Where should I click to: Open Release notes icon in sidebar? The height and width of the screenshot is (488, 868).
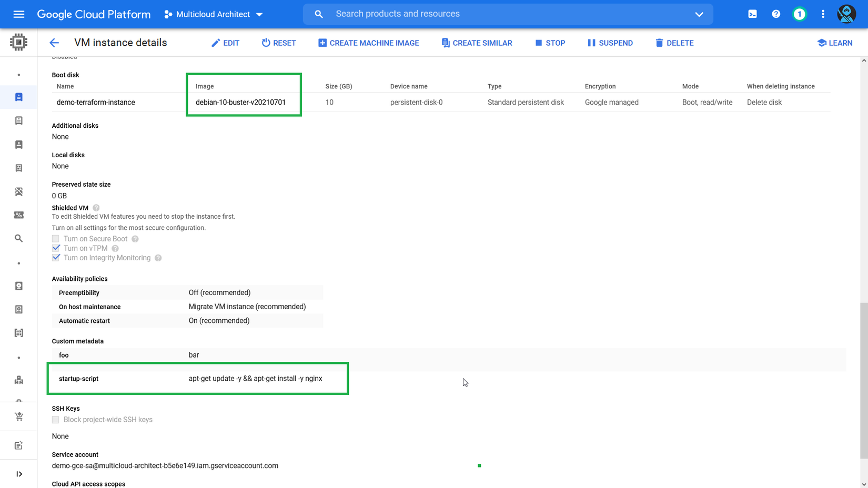click(x=19, y=445)
